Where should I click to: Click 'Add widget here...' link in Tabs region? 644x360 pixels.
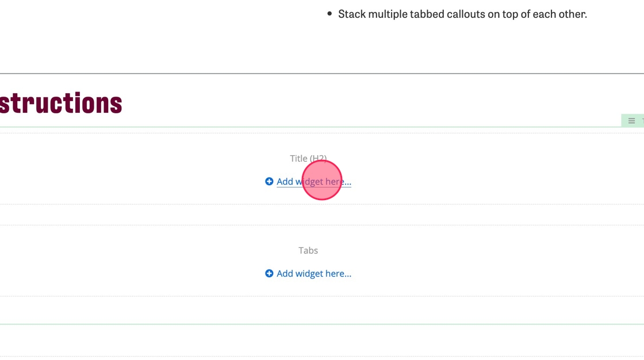click(x=314, y=274)
